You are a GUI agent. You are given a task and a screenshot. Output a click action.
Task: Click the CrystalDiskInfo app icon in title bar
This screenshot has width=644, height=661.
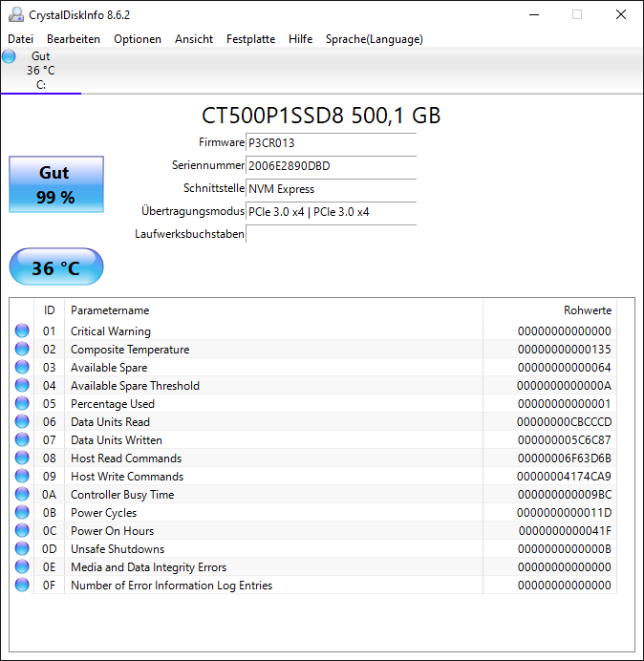coord(15,14)
